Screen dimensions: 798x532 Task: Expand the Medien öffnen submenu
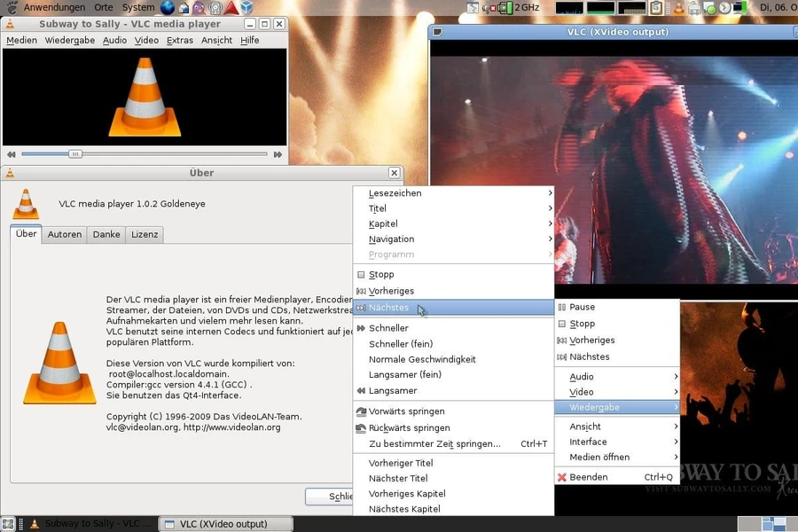617,457
